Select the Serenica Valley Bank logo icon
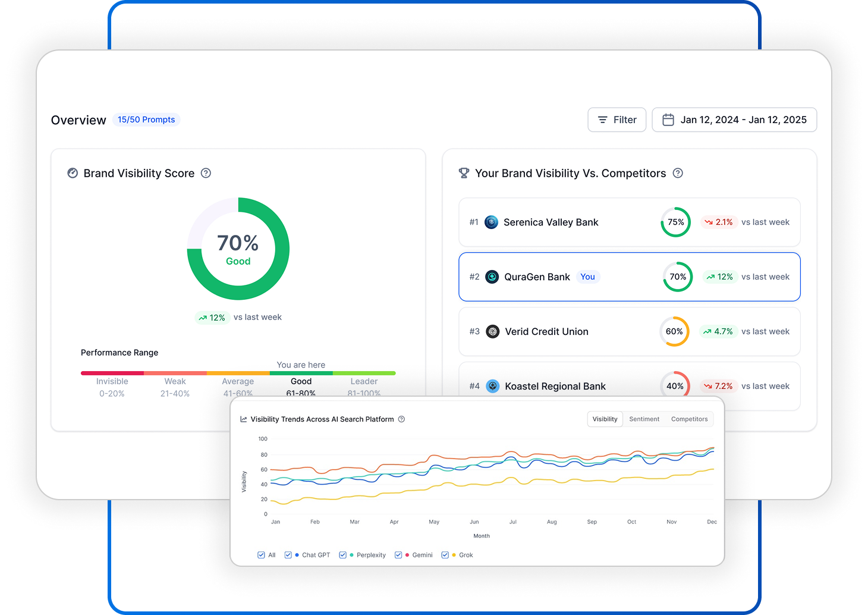Screen dimensions: 868x615 point(492,222)
